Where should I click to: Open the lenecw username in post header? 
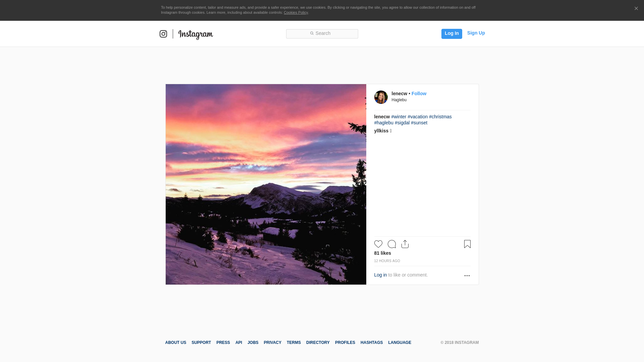tap(399, 94)
